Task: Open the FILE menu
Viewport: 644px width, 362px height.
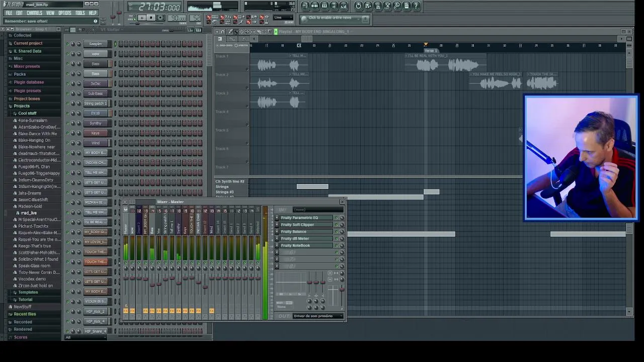Action: (9, 13)
